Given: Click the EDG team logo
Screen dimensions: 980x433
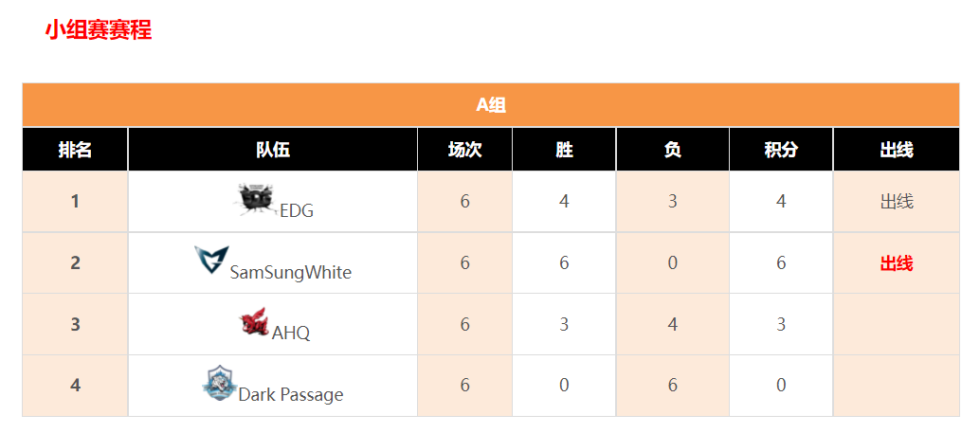Looking at the screenshot, I should pyautogui.click(x=258, y=200).
